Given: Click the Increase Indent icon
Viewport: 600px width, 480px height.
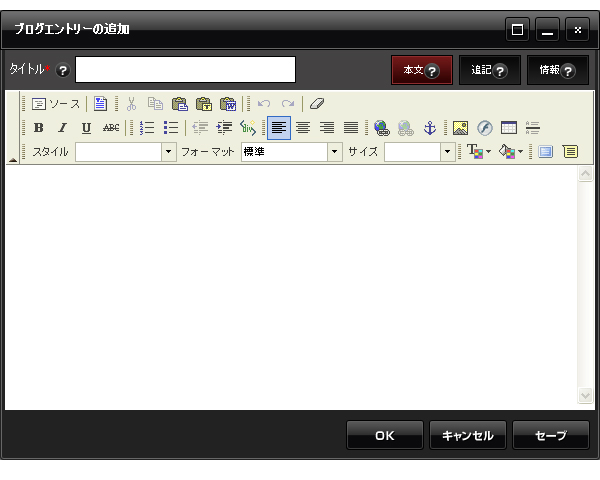Looking at the screenshot, I should pos(224,128).
